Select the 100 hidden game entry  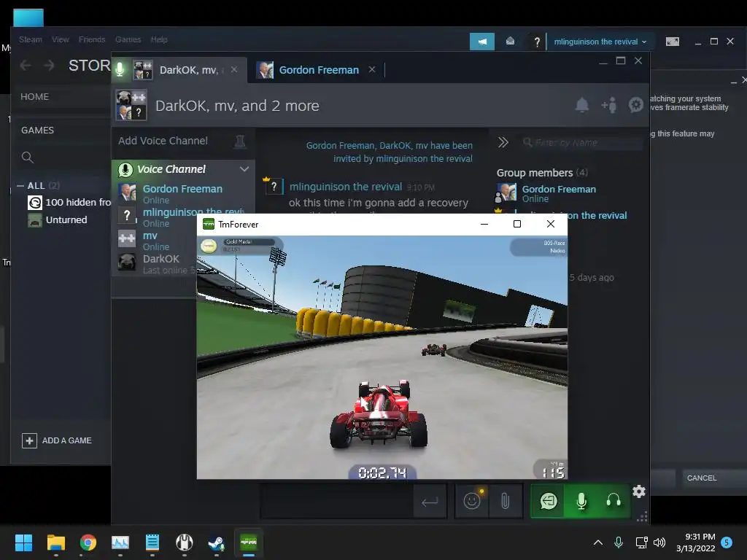[69, 203]
